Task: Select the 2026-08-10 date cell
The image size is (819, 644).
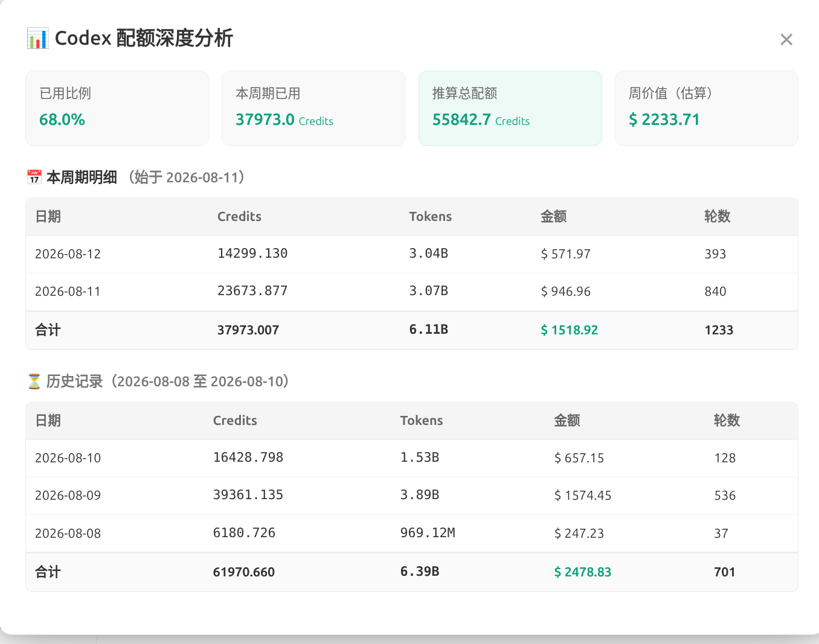Action: tap(68, 458)
